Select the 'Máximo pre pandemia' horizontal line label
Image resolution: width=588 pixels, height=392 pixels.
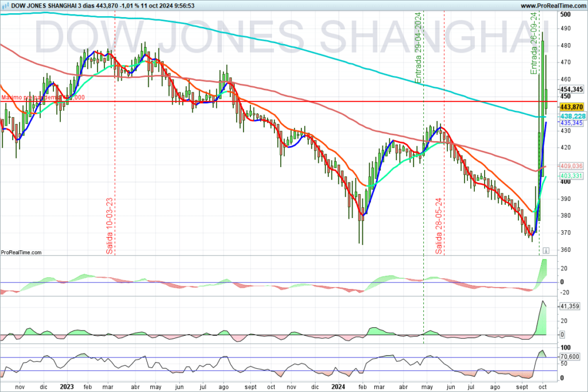point(43,98)
